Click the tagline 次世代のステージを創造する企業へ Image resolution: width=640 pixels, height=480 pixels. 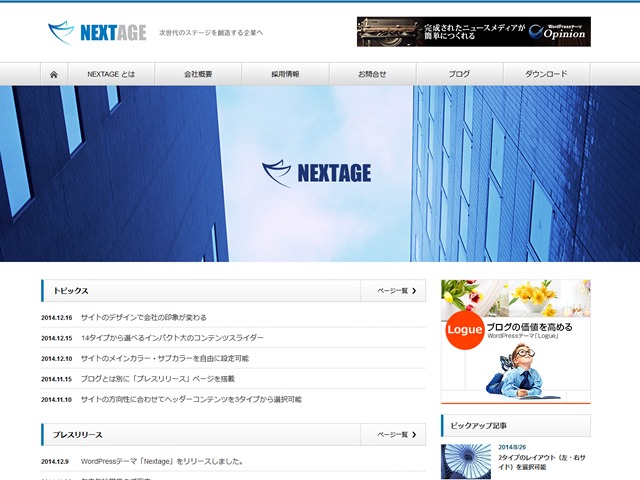(x=211, y=33)
